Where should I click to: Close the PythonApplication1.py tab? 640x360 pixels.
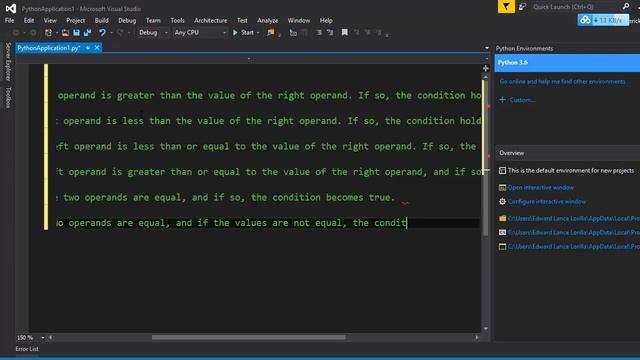point(97,48)
